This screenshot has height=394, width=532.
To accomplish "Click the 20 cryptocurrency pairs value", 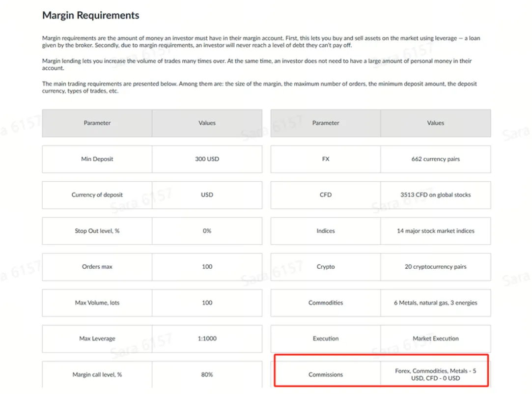I will 436,267.
